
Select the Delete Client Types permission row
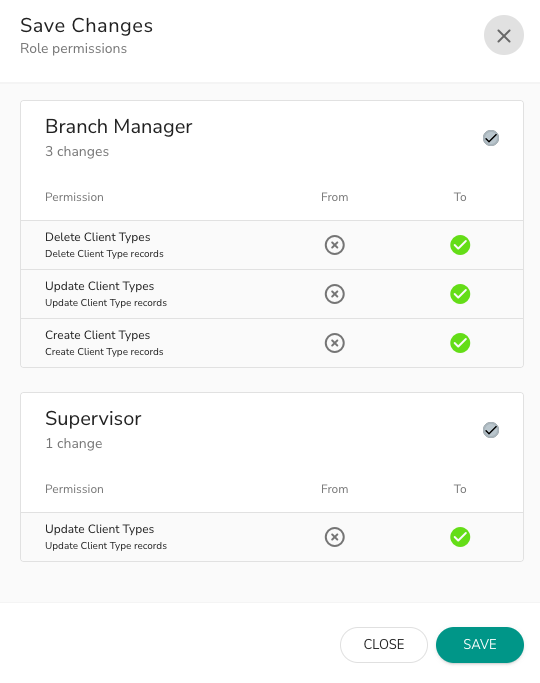coord(272,245)
